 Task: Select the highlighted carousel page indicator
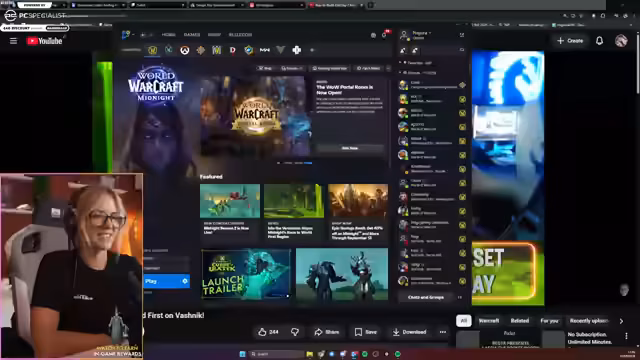coord(308,163)
